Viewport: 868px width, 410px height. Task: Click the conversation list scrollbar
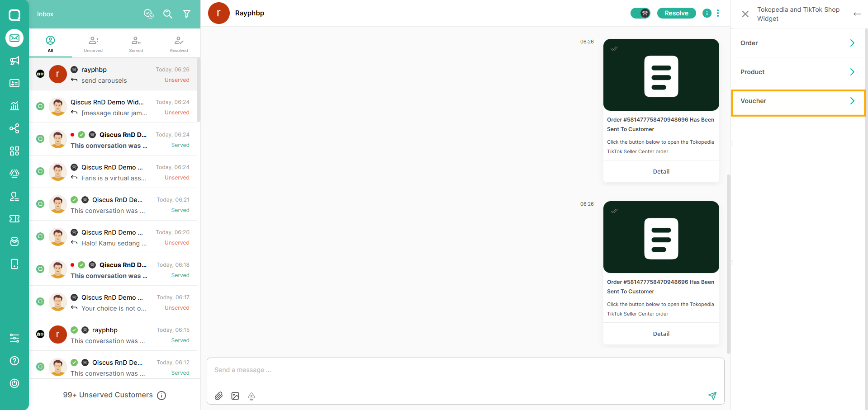tap(199, 90)
